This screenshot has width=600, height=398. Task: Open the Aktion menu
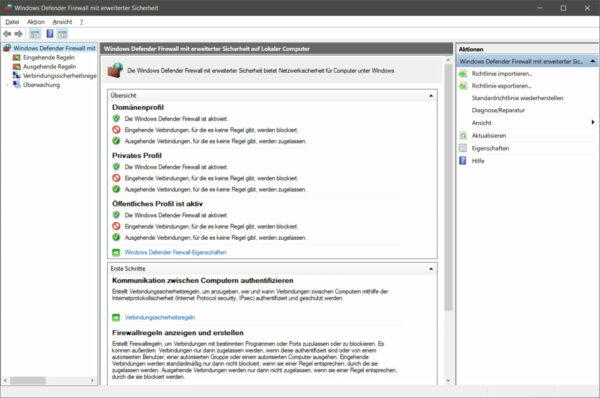(x=36, y=22)
